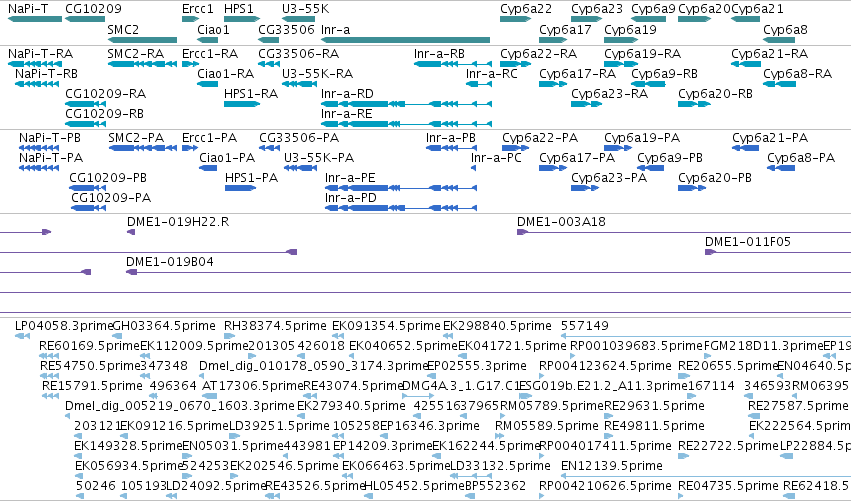Select EST GH03364.5prime label
The height and width of the screenshot is (501, 851).
(164, 326)
